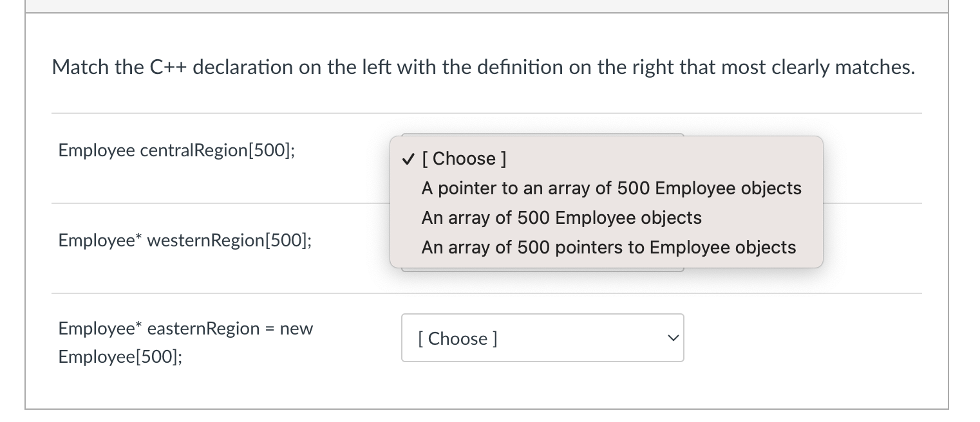This screenshot has width=980, height=422.
Task: Click the 'Employee* westernRegion[500];' declaration
Action: (185, 240)
